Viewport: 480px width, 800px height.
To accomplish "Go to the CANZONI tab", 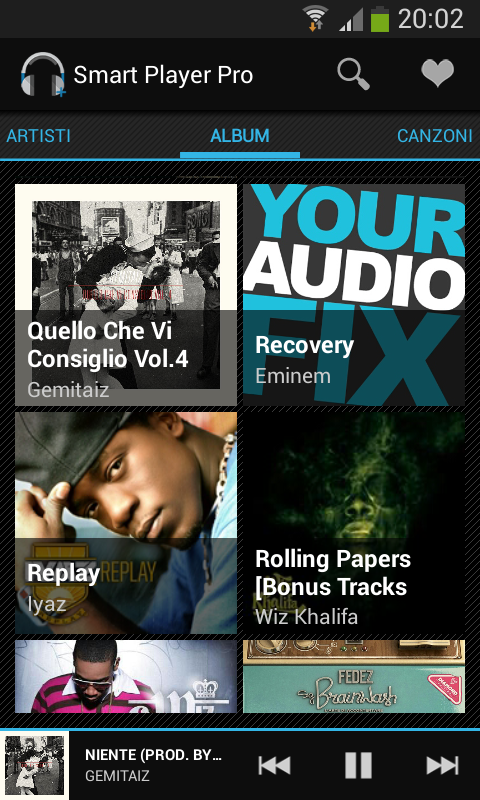I will pos(435,136).
